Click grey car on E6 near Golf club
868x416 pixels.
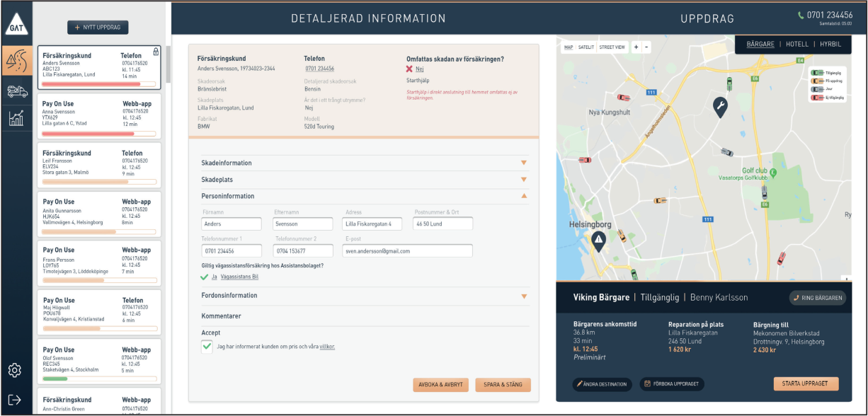(x=764, y=191)
